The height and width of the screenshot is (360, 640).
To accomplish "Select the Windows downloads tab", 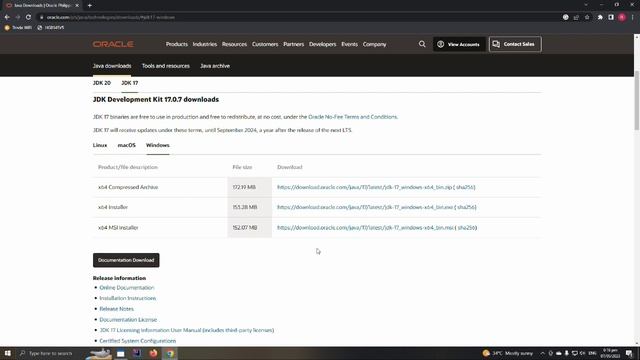I will [158, 145].
